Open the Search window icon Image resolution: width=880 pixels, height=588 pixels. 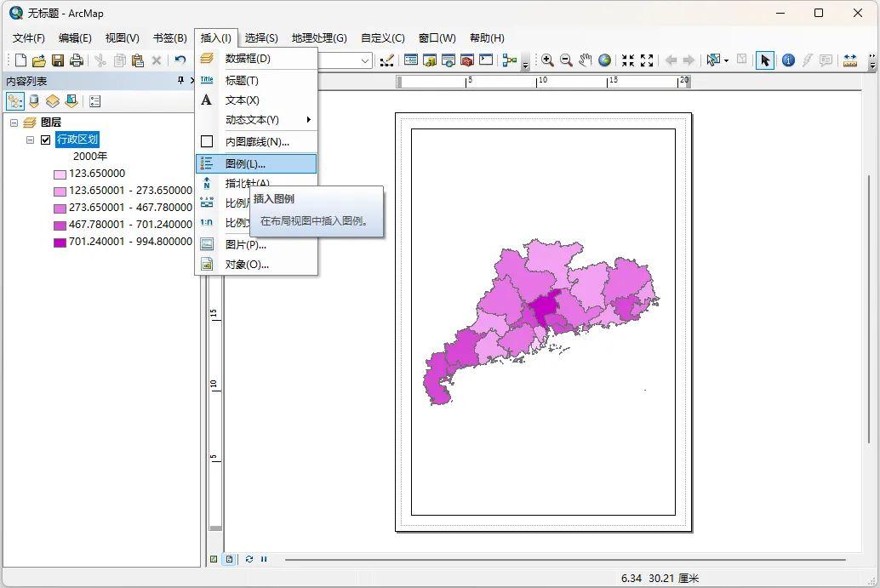449,60
